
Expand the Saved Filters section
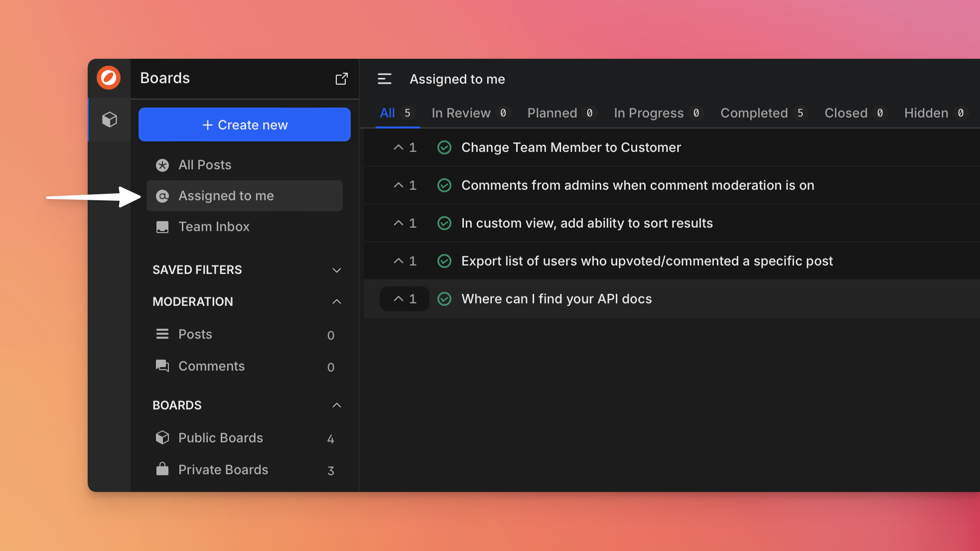coord(336,270)
